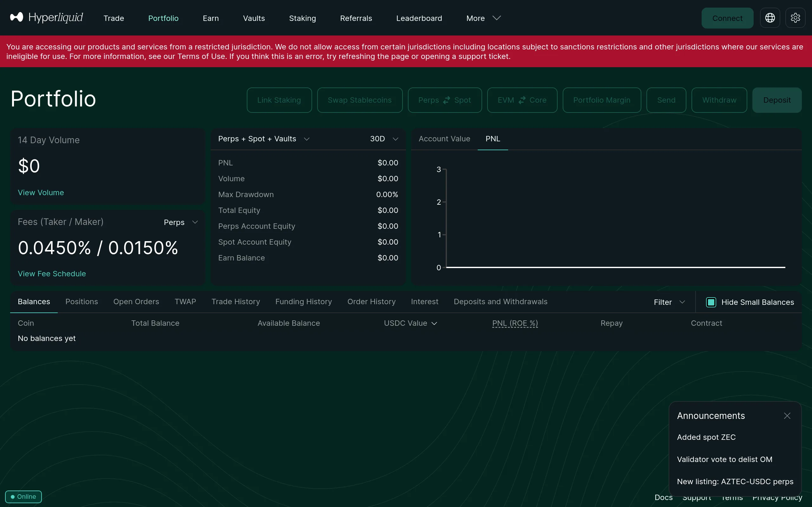The width and height of the screenshot is (812, 507).
Task: Dismiss the Announcements panel
Action: click(788, 416)
